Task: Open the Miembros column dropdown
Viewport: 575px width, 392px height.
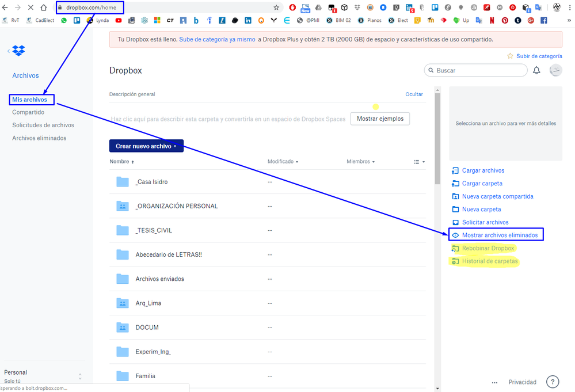Action: click(360, 162)
